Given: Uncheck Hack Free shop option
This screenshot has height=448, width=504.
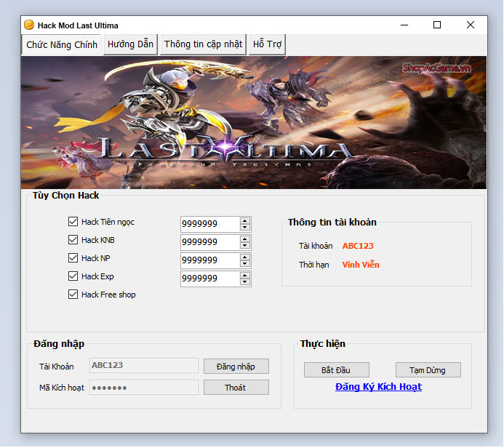Looking at the screenshot, I should 73,295.
